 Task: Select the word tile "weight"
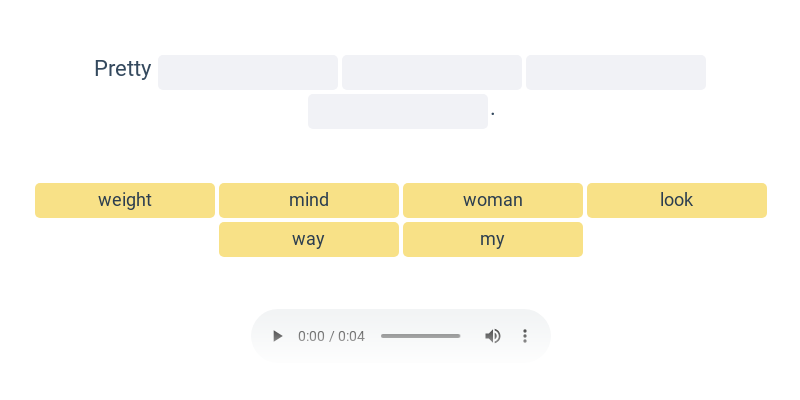125,201
